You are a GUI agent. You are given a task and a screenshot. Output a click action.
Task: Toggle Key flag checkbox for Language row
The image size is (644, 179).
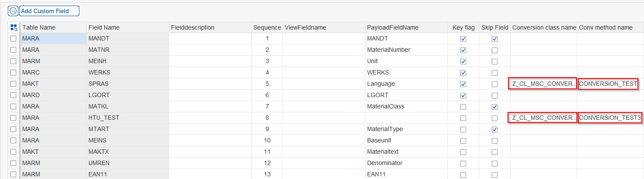pos(463,84)
